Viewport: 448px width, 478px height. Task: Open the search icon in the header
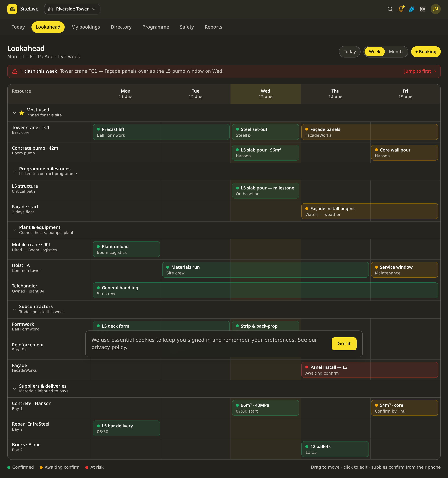point(390,9)
